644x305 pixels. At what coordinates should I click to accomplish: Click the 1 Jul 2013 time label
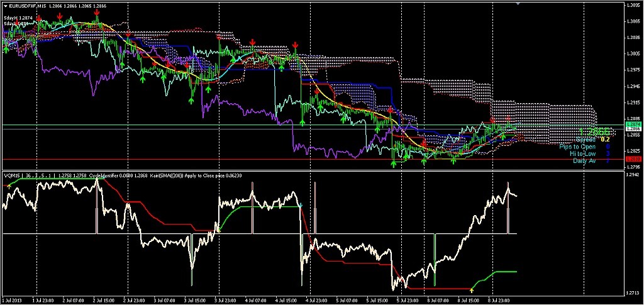[13, 301]
